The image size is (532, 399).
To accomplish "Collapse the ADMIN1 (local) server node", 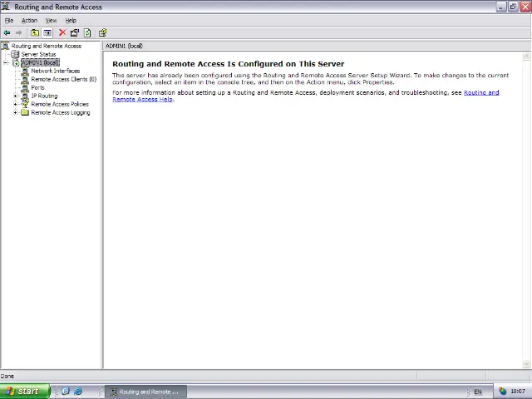I will pyautogui.click(x=6, y=62).
